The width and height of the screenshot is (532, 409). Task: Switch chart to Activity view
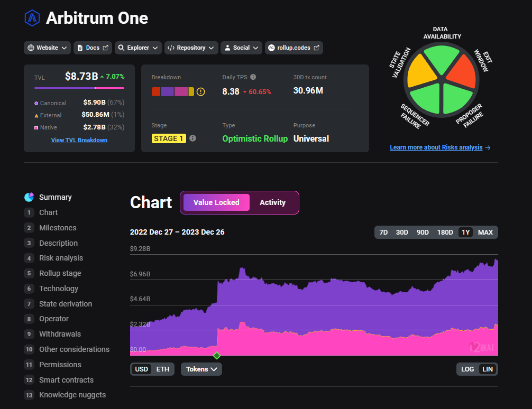click(273, 202)
